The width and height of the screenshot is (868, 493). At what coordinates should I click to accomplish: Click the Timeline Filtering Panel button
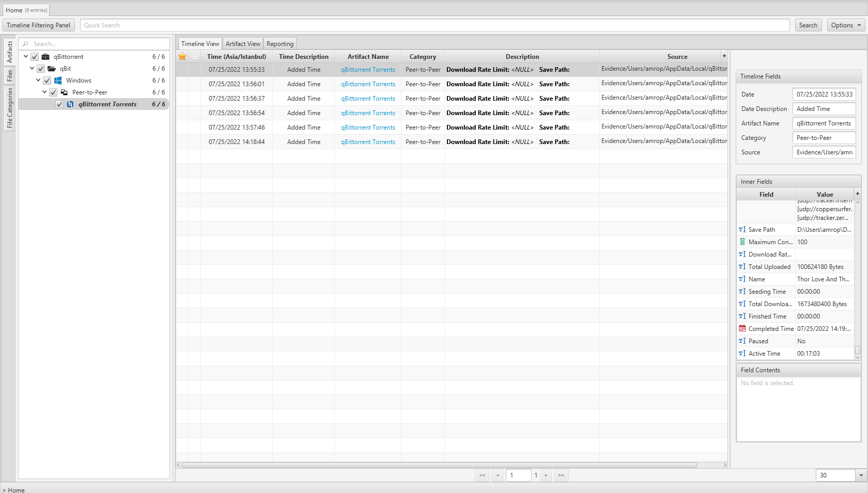point(38,25)
